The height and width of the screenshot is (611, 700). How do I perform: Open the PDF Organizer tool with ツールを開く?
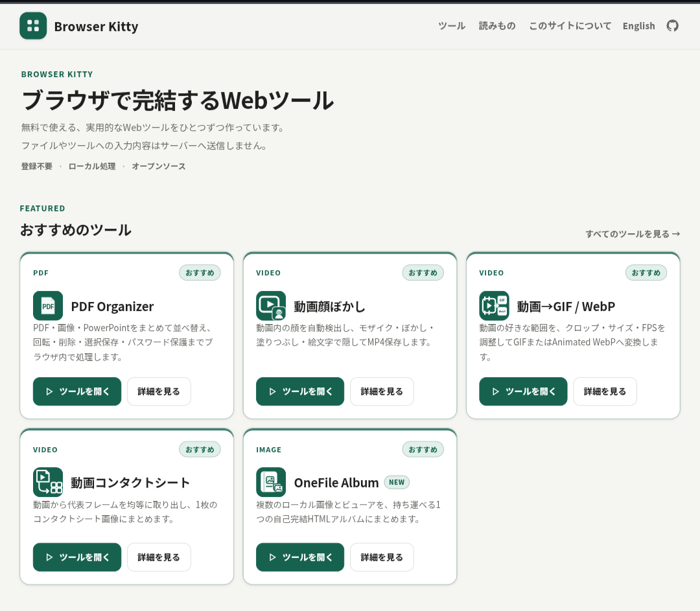click(x=77, y=391)
